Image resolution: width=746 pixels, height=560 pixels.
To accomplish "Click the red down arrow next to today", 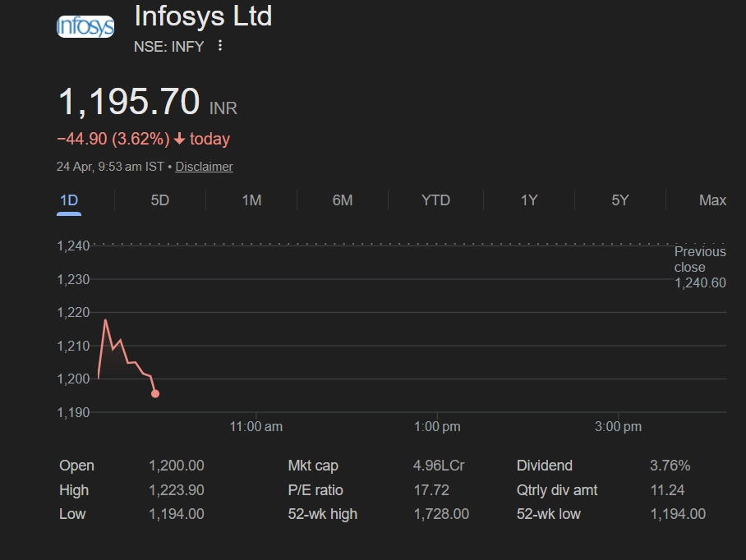I will (180, 140).
